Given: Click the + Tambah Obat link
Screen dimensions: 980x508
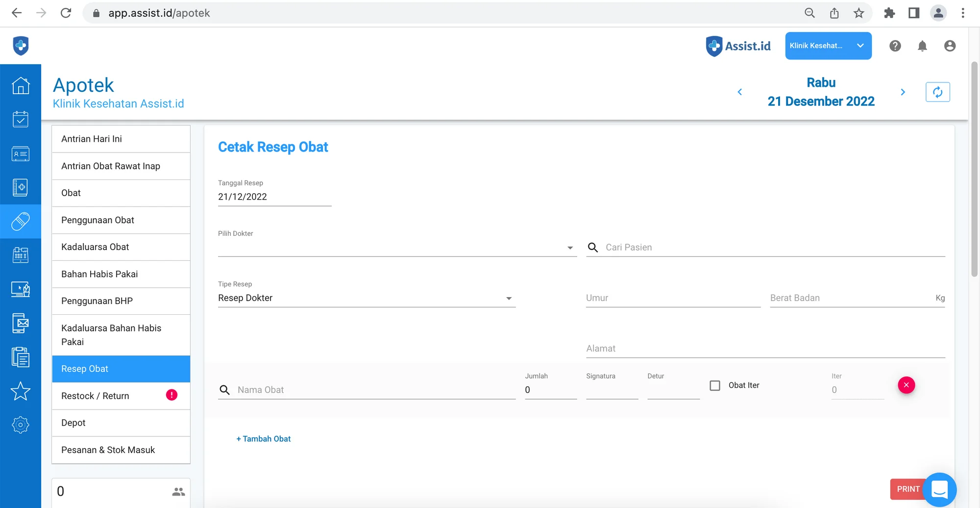Looking at the screenshot, I should pyautogui.click(x=264, y=439).
